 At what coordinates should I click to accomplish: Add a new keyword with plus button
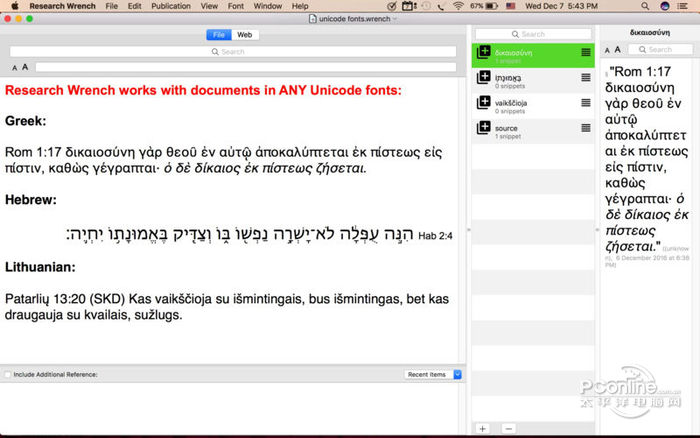[483, 429]
